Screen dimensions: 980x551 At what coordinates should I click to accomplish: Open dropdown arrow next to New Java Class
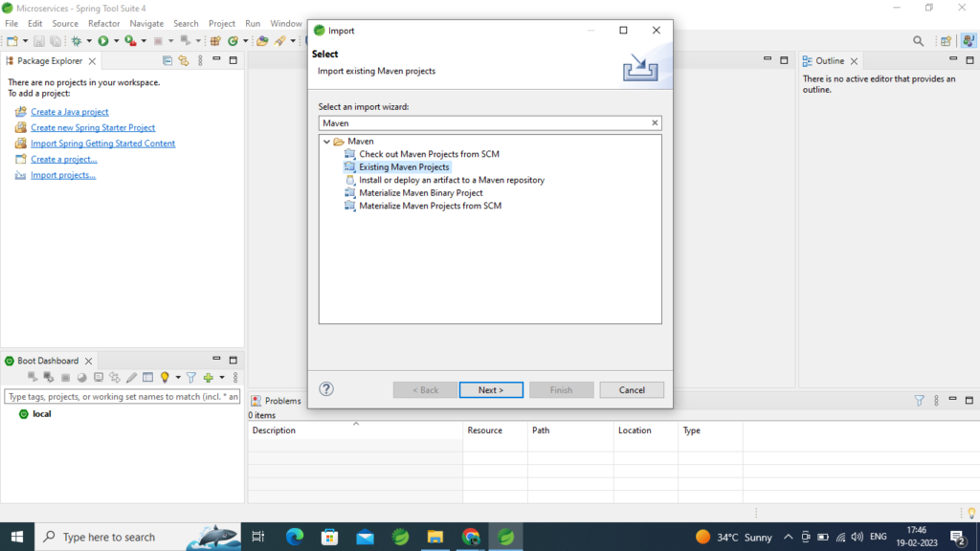tap(246, 41)
